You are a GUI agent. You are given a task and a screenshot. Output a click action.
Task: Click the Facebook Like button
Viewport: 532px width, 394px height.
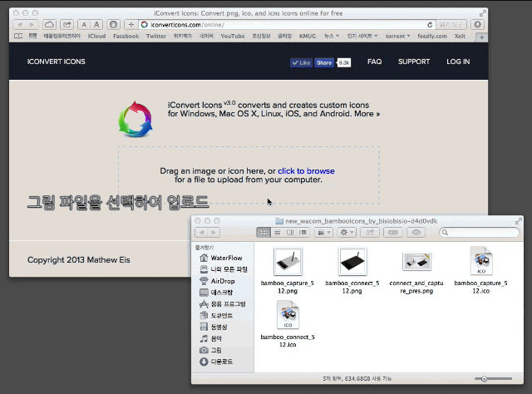click(x=301, y=63)
